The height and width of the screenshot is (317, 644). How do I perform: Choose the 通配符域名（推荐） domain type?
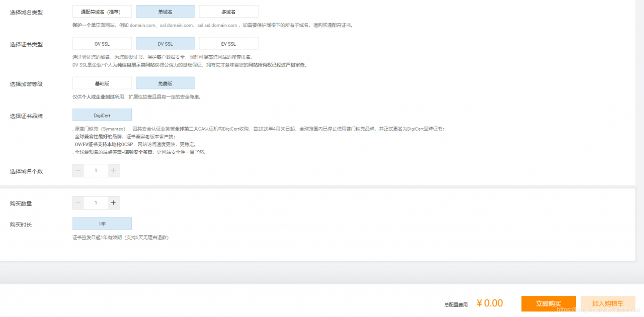[102, 11]
